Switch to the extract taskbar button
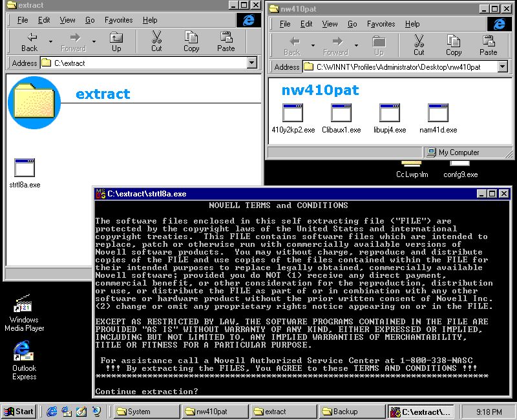This screenshot has width=517, height=420. point(284,412)
